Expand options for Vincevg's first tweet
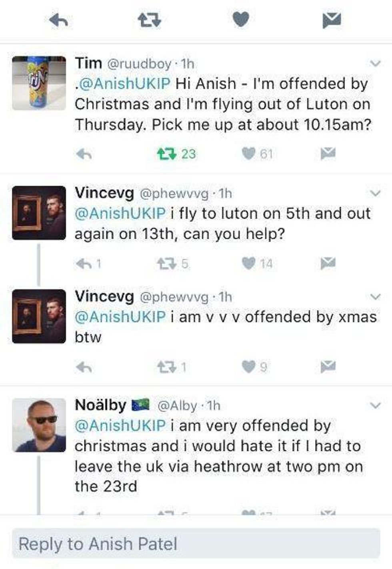 pos(375,193)
